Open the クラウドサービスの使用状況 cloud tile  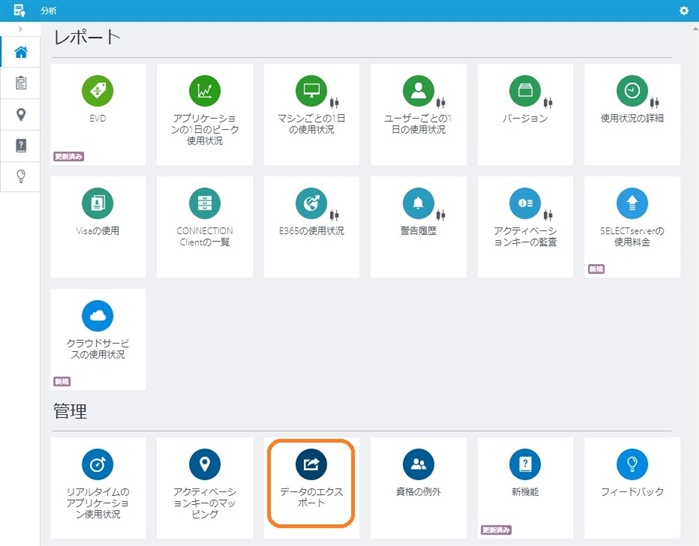tap(98, 339)
